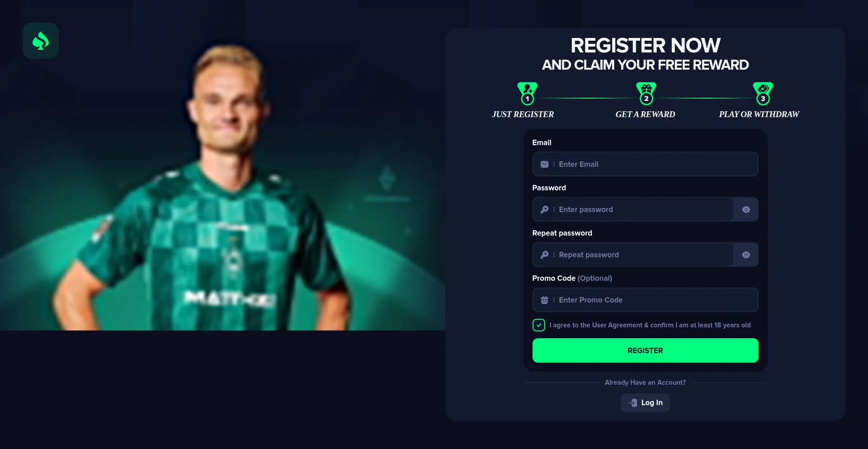Image resolution: width=868 pixels, height=449 pixels.
Task: Open the Log In button
Action: click(x=645, y=402)
